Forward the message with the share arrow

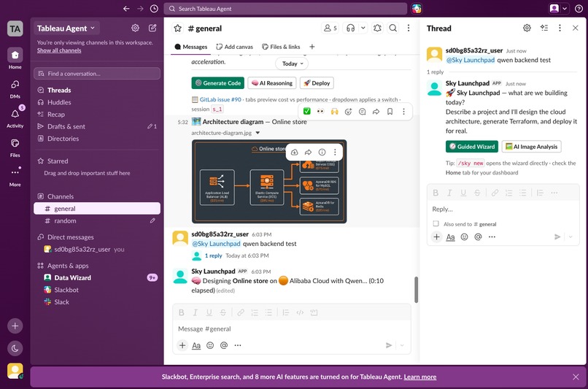pyautogui.click(x=376, y=112)
